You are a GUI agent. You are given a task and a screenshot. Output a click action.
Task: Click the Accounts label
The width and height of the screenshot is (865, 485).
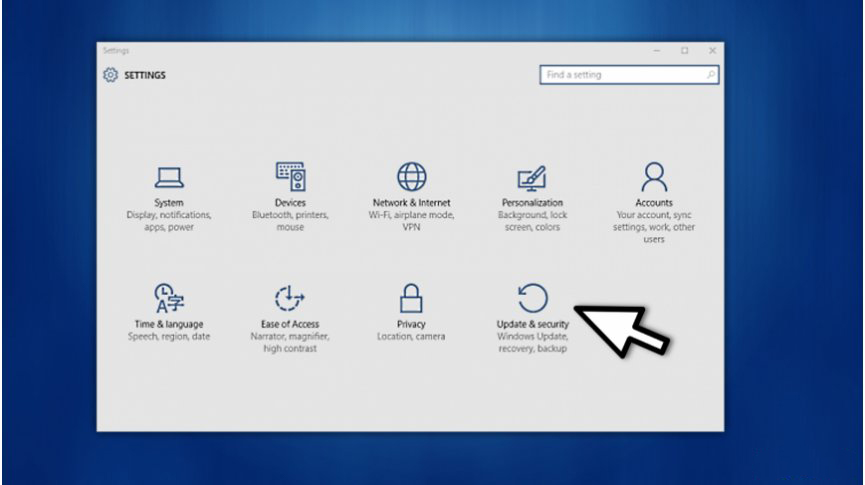click(x=654, y=202)
